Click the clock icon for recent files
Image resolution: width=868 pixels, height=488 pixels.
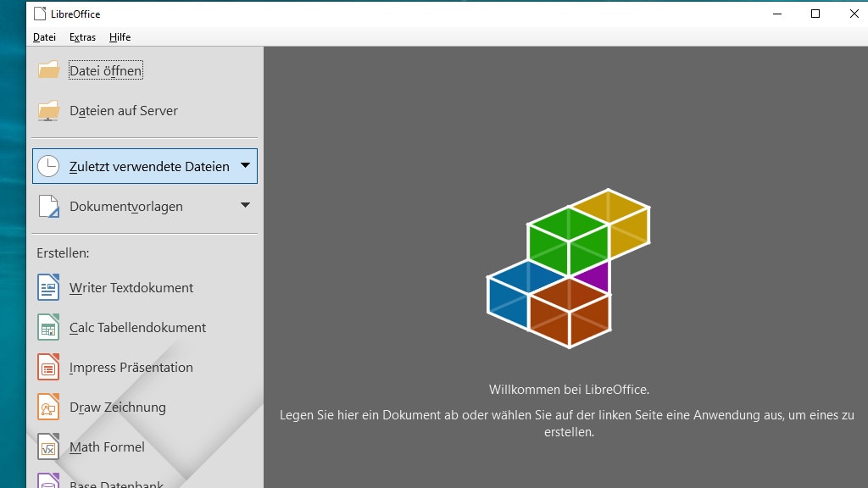point(48,166)
